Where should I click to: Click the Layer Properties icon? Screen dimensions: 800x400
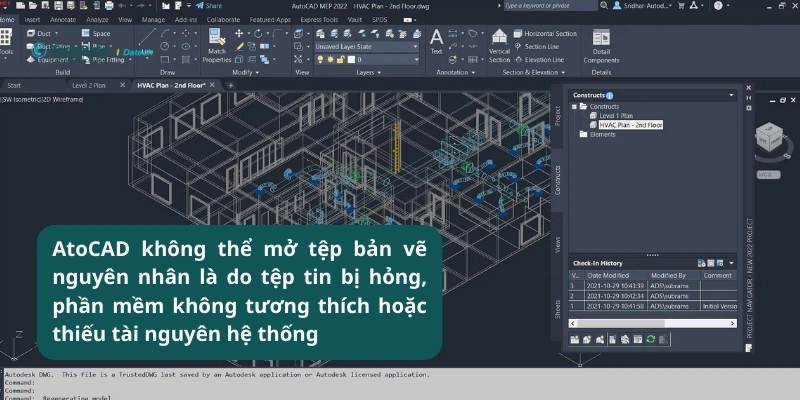320,33
